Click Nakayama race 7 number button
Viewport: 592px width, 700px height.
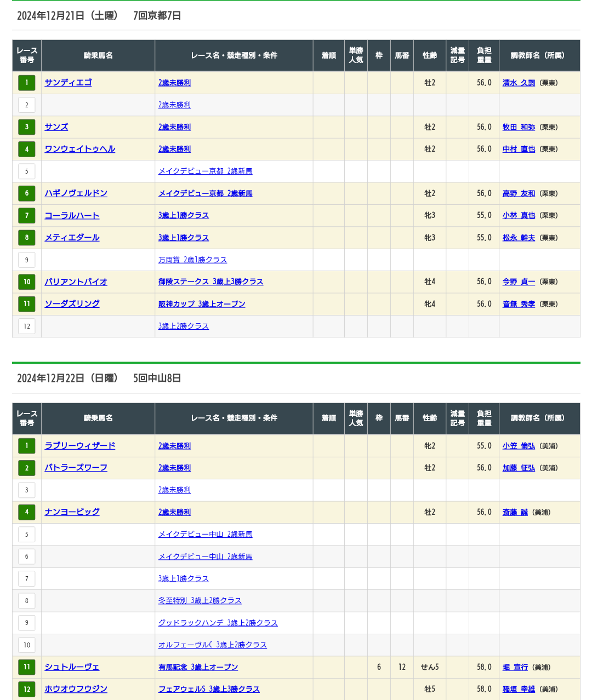pyautogui.click(x=27, y=578)
